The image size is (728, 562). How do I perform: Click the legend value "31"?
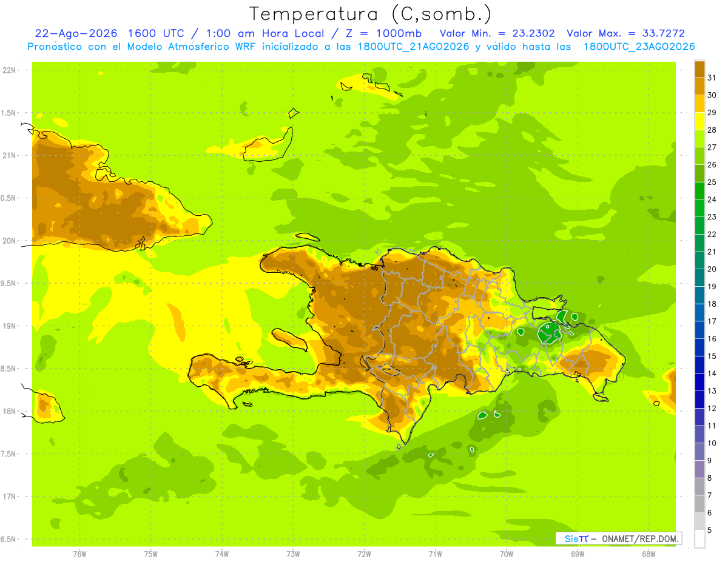(712, 78)
